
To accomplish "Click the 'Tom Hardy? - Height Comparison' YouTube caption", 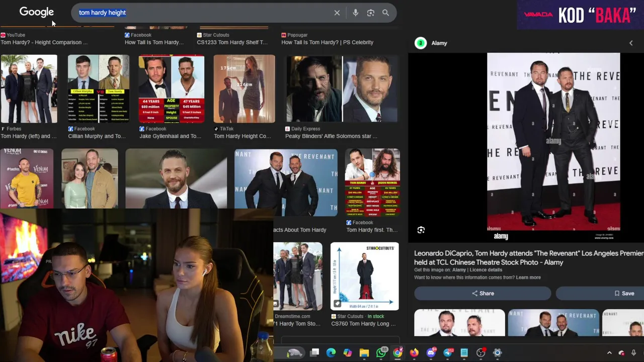I will point(44,43).
